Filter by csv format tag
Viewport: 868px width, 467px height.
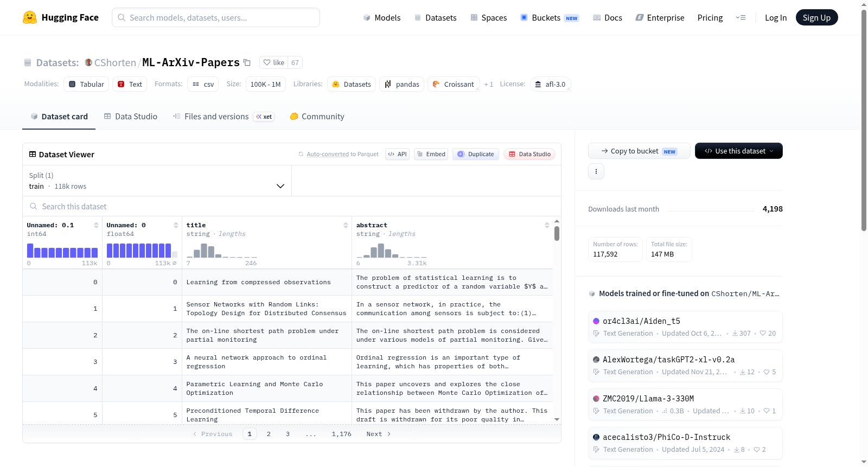coord(203,84)
